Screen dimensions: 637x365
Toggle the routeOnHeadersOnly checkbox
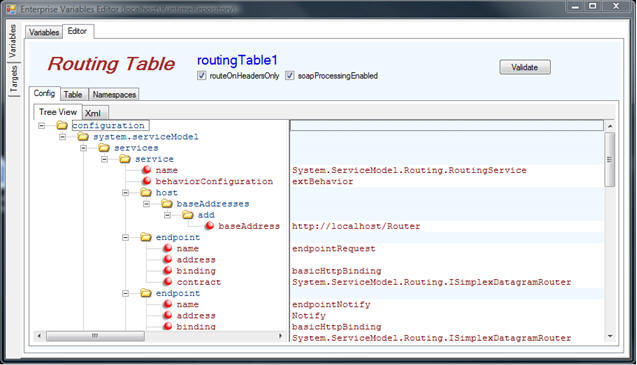click(x=202, y=76)
